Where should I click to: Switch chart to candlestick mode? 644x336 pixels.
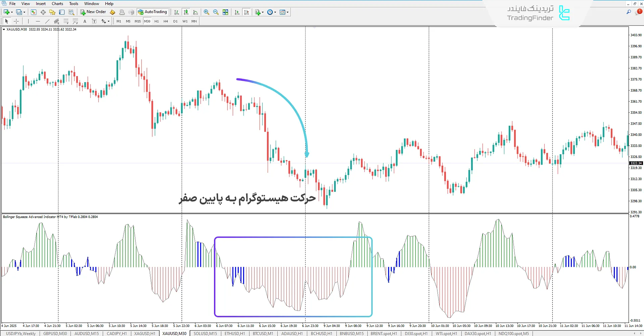pos(186,12)
